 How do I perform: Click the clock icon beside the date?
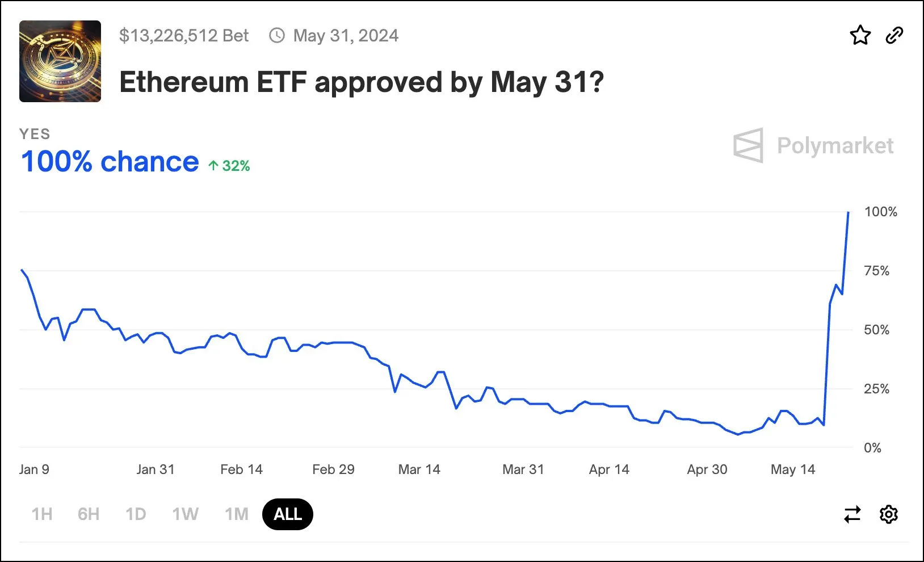point(277,36)
